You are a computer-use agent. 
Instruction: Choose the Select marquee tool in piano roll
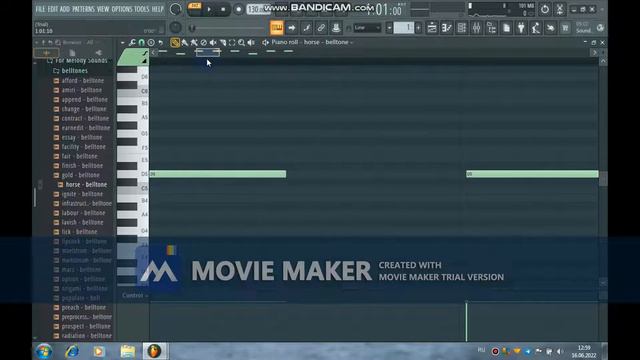[232, 42]
